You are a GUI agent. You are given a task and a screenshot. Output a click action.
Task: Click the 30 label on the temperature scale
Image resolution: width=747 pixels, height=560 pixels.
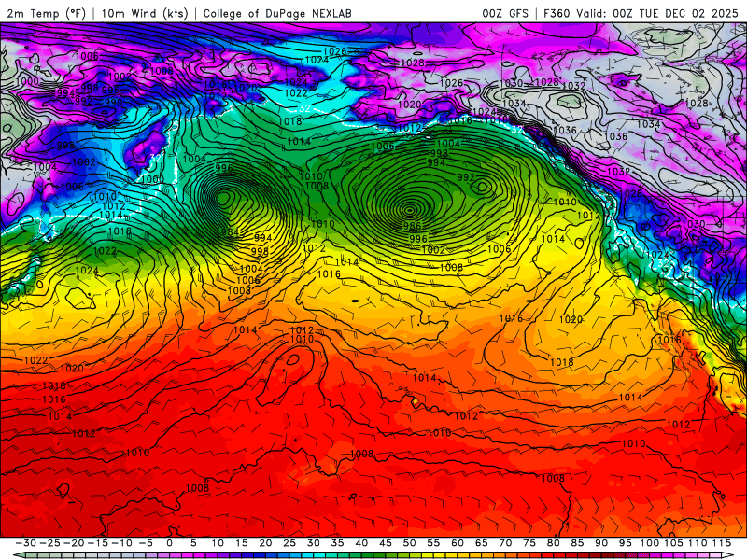314,543
